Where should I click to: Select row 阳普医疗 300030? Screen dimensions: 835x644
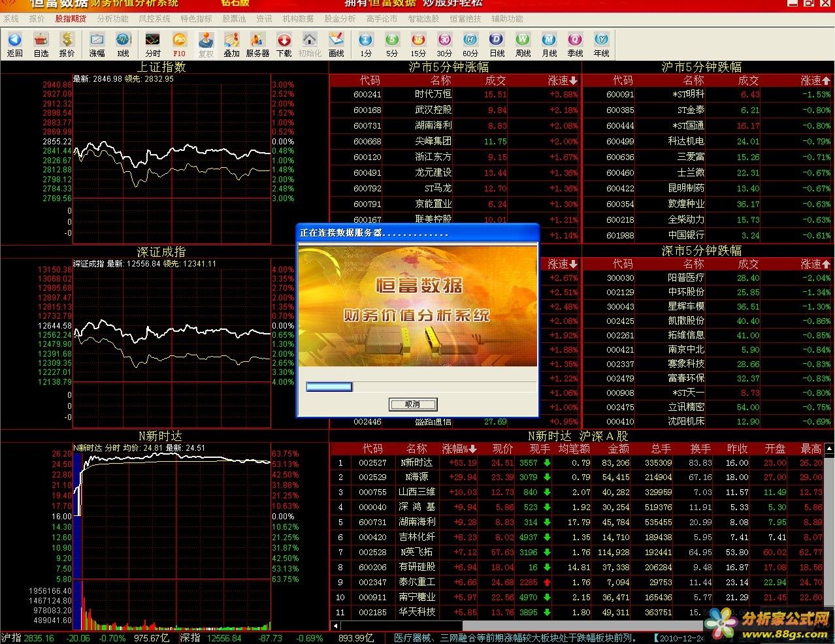[x=708, y=278]
